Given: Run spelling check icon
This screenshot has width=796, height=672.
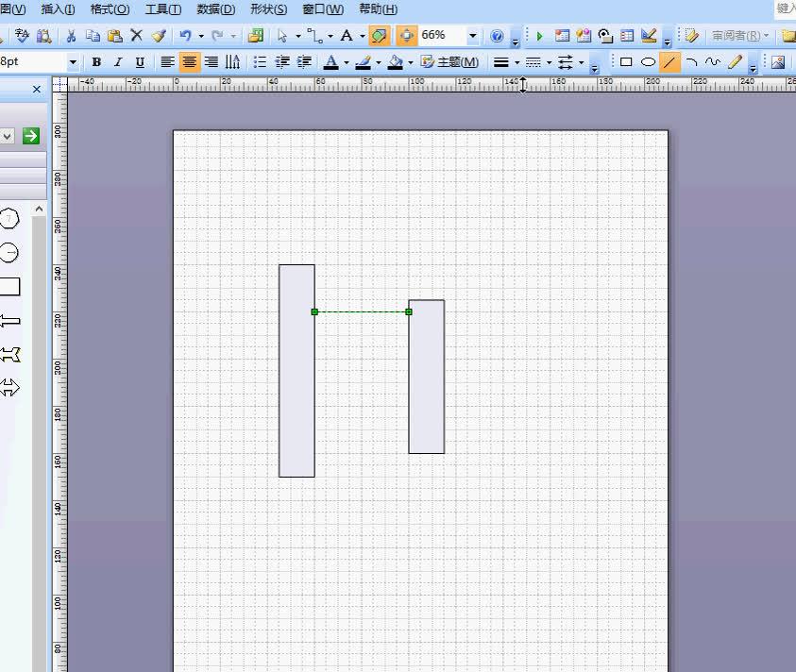Looking at the screenshot, I should pos(22,36).
